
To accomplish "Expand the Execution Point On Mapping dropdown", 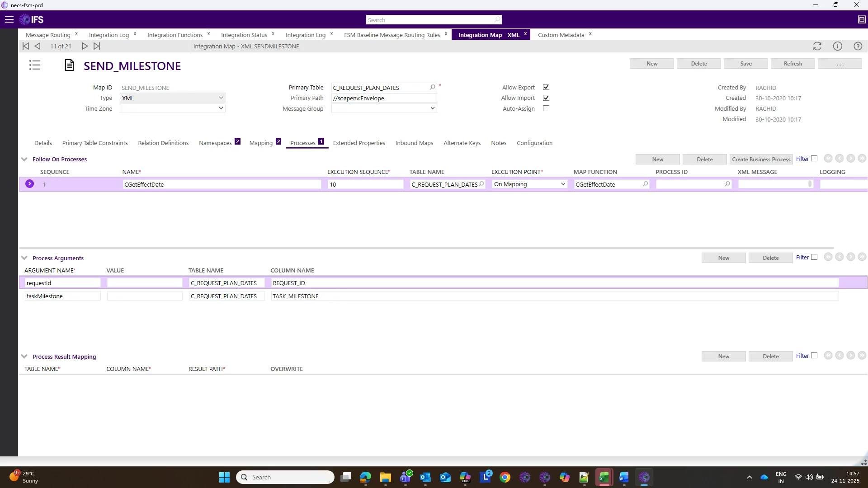I will pyautogui.click(x=562, y=184).
